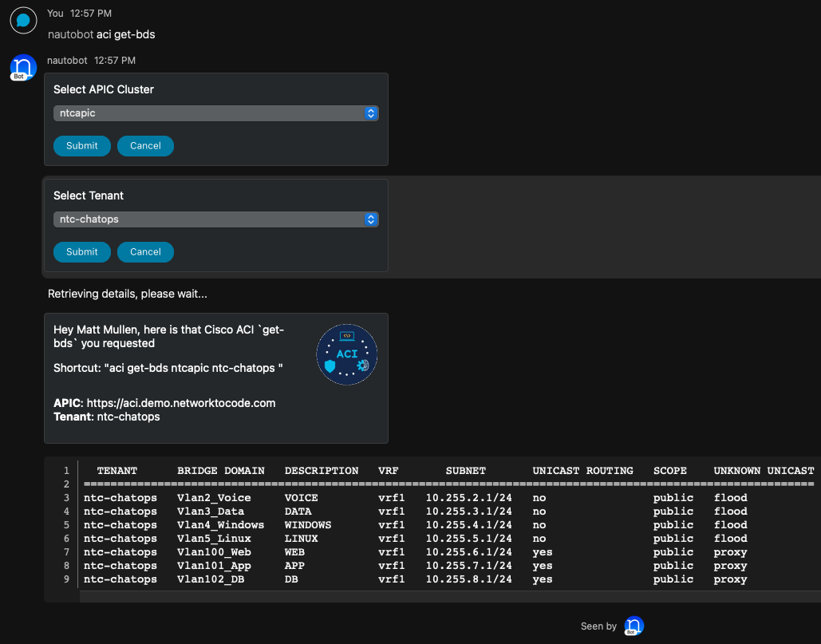Click the Vlan4_Windows bridge domain cell

tap(220, 525)
